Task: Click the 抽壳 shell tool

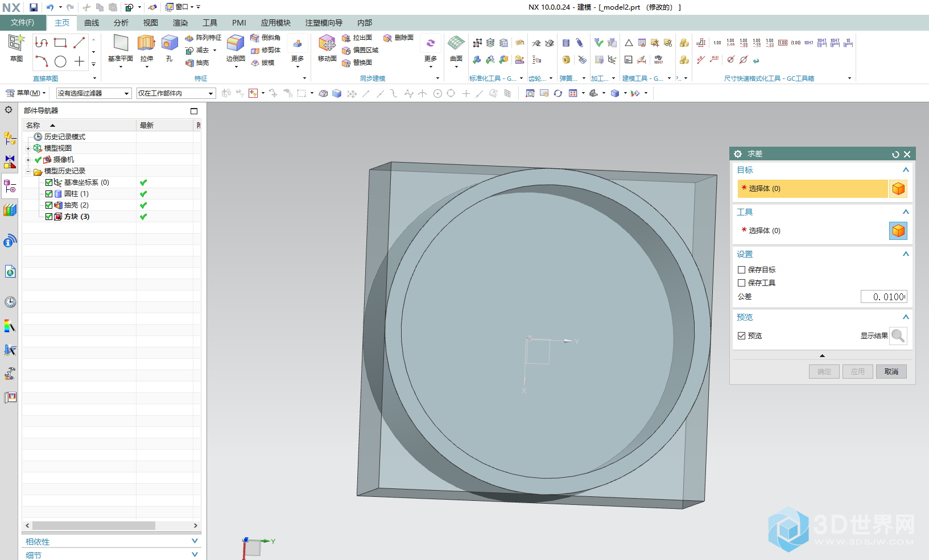Action: (197, 63)
